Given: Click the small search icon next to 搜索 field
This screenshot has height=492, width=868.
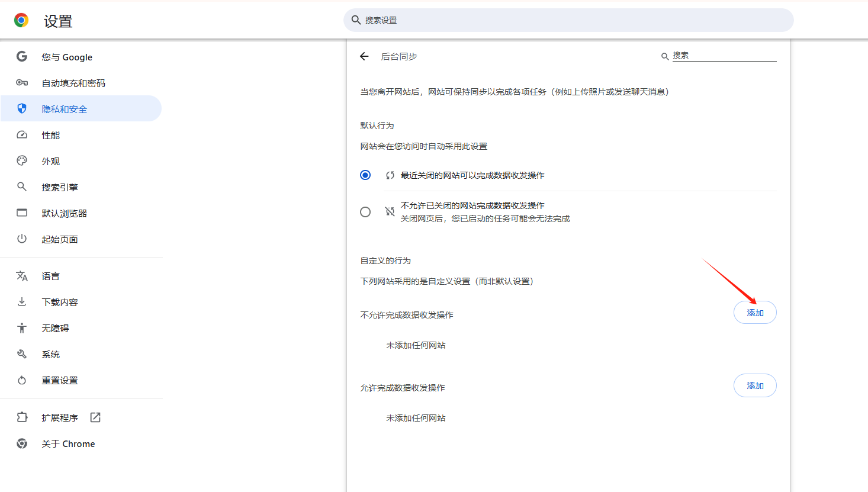Looking at the screenshot, I should [665, 56].
